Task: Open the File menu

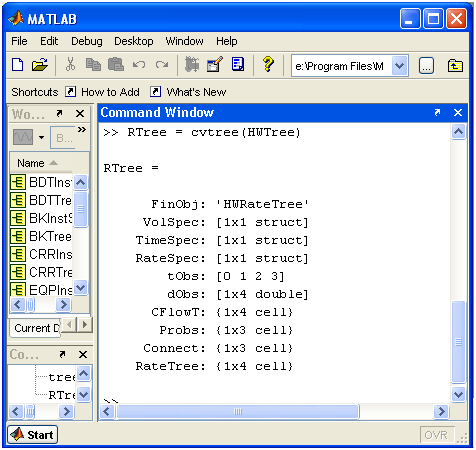Action: coord(19,41)
